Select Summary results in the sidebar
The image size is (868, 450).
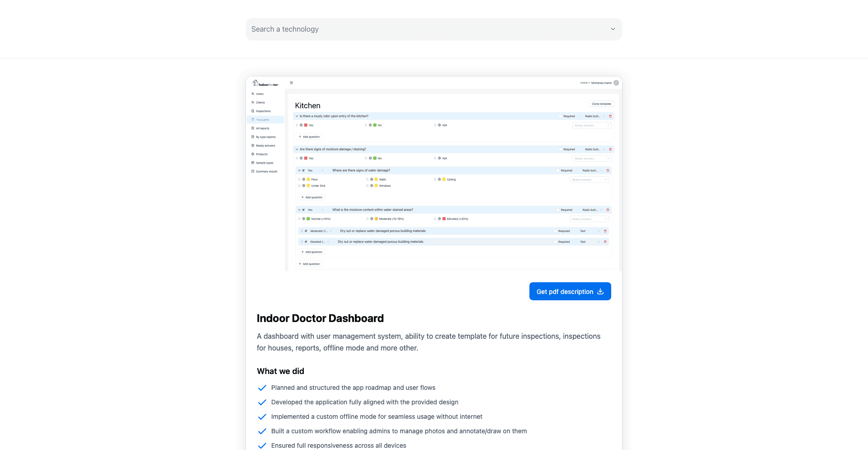pos(266,171)
